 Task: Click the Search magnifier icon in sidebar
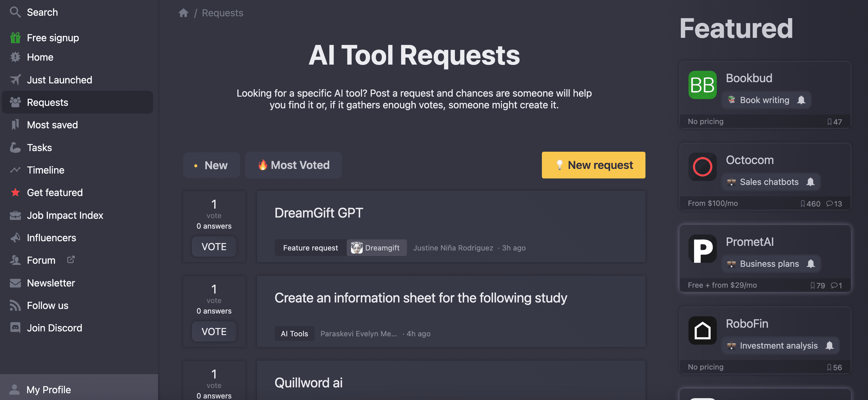pyautogui.click(x=15, y=12)
